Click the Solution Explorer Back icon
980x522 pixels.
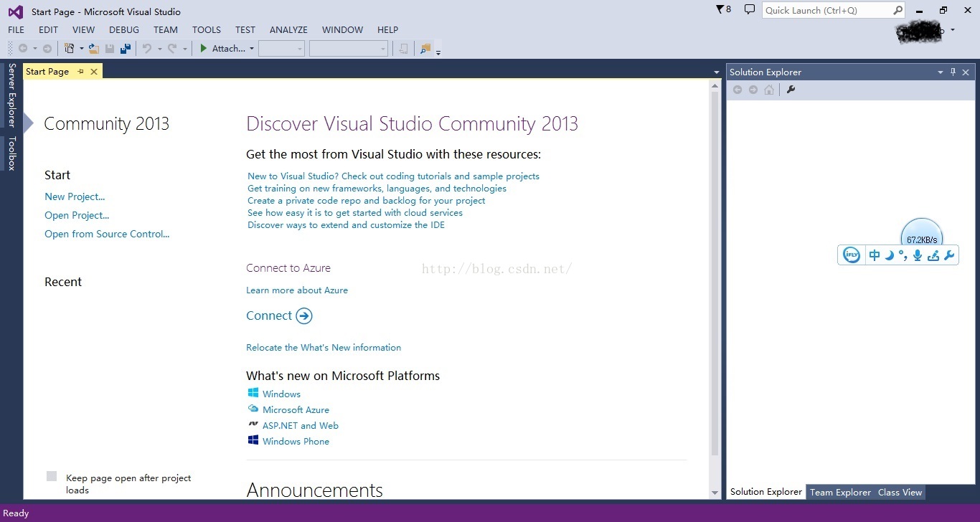click(738, 90)
